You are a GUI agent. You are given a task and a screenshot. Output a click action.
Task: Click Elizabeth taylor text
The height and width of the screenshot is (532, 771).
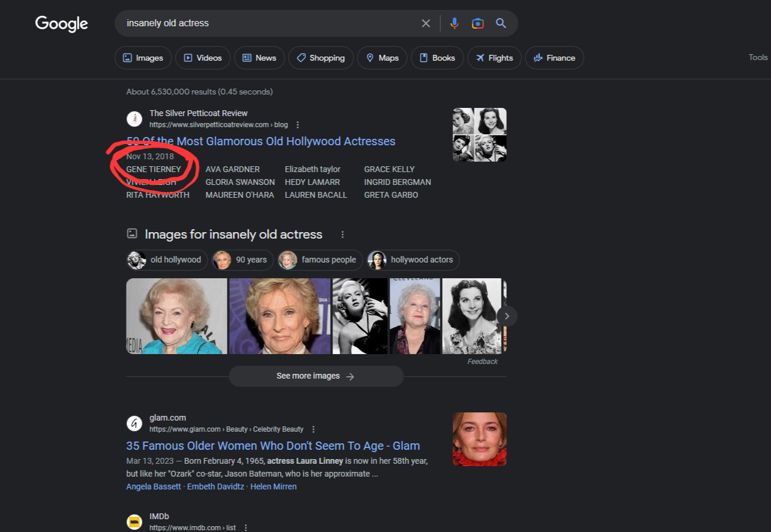[313, 169]
